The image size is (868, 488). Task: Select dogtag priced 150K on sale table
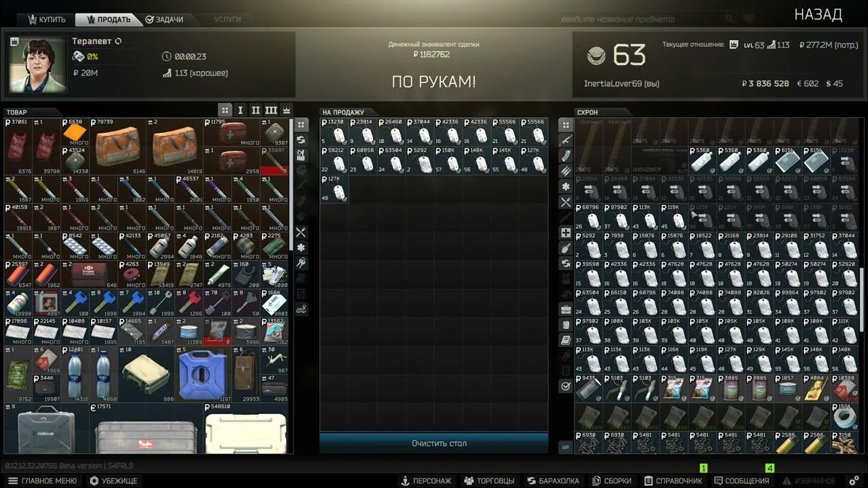pos(448,161)
